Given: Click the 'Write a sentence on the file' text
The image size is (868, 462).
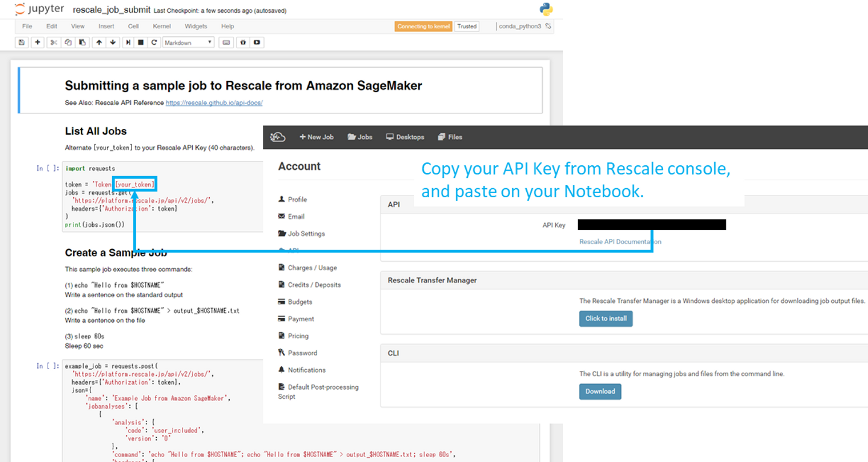Looking at the screenshot, I should (x=105, y=320).
